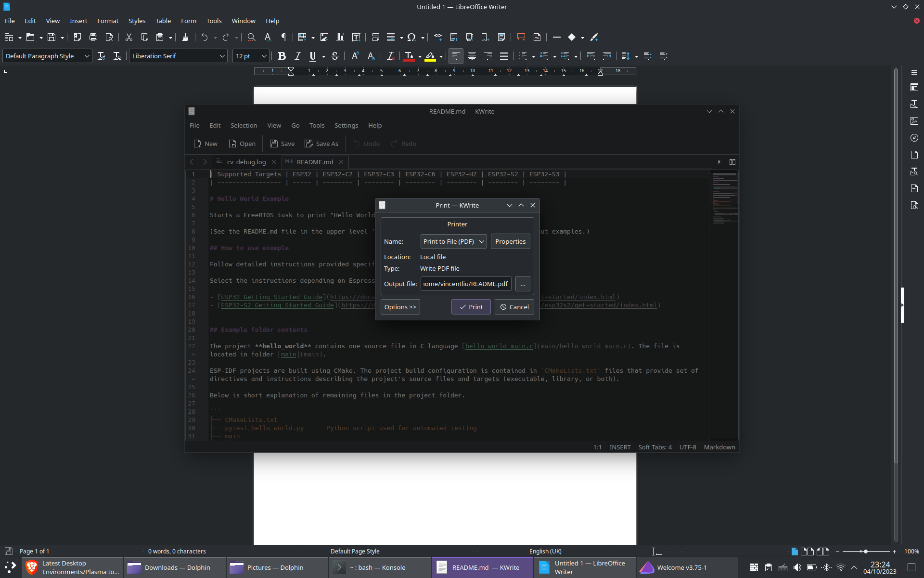Open the sidebar Page icon

pyautogui.click(x=914, y=155)
